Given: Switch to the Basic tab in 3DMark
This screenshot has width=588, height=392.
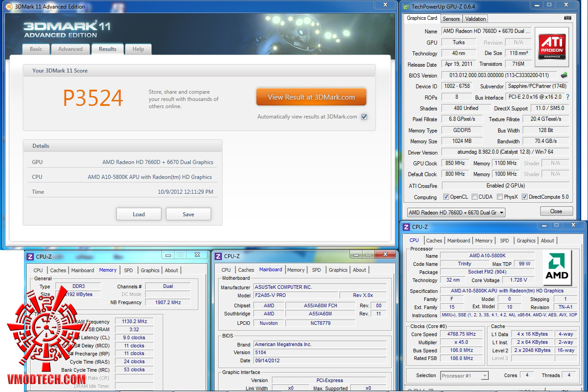Looking at the screenshot, I should point(36,49).
